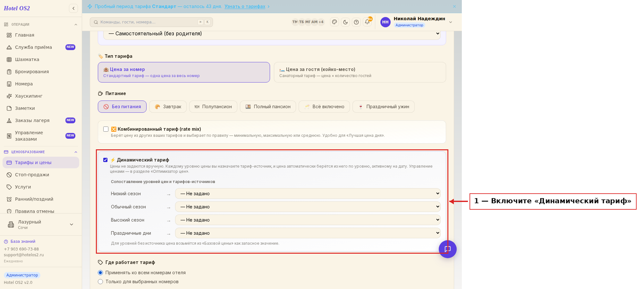Enable the Комбинированный тариф checkbox
Viewport: 644px width, 289px height.
(106, 129)
